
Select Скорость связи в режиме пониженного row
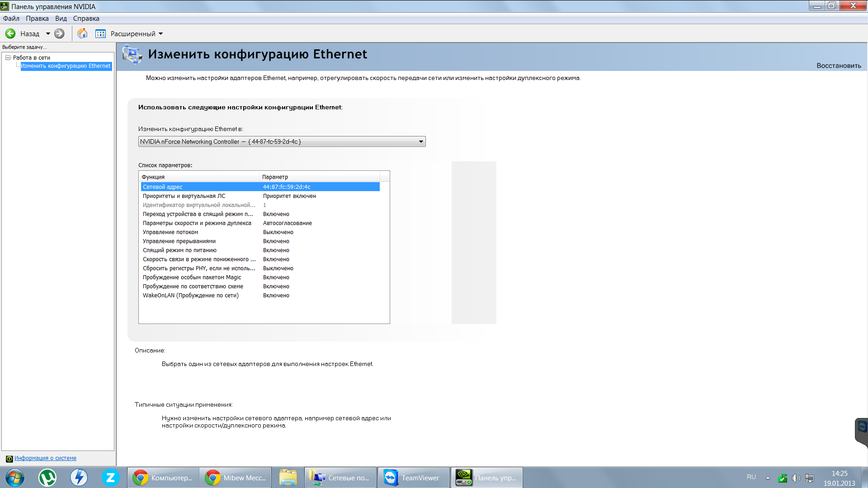click(260, 259)
